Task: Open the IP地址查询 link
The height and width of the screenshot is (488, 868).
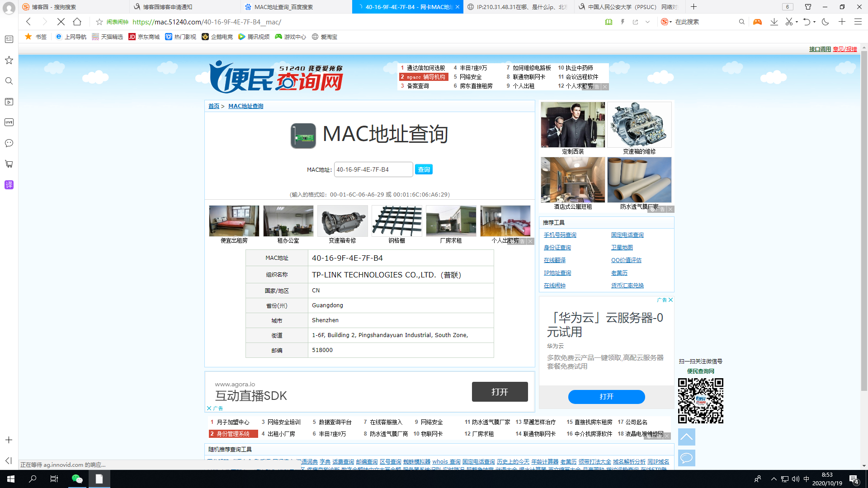Action: click(557, 273)
